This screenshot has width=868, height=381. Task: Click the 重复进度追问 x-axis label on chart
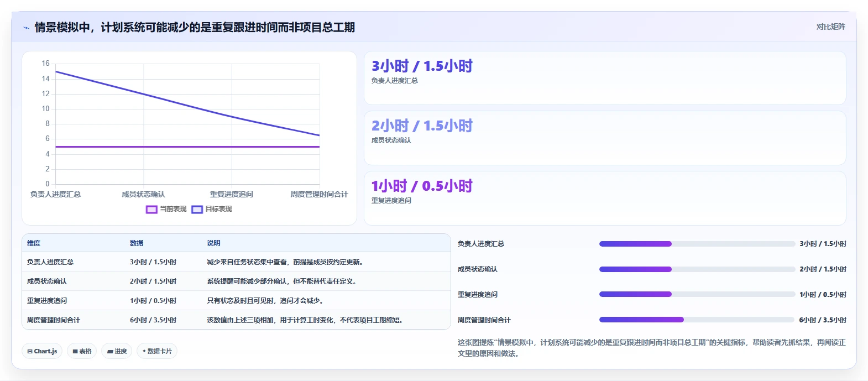pyautogui.click(x=232, y=194)
